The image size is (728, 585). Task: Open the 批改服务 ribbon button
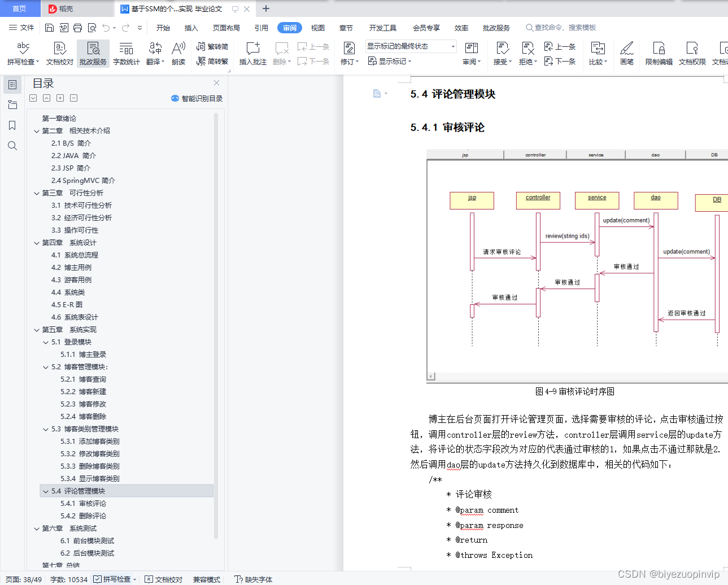point(93,53)
